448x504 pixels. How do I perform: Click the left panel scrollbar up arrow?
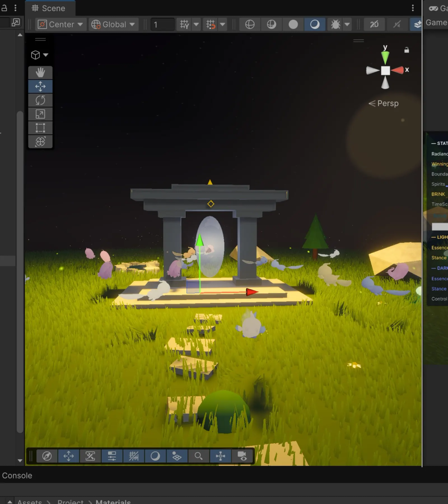pyautogui.click(x=20, y=35)
